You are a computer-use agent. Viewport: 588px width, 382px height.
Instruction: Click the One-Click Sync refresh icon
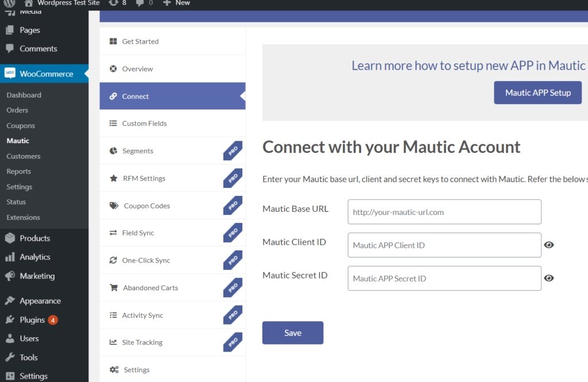[113, 260]
